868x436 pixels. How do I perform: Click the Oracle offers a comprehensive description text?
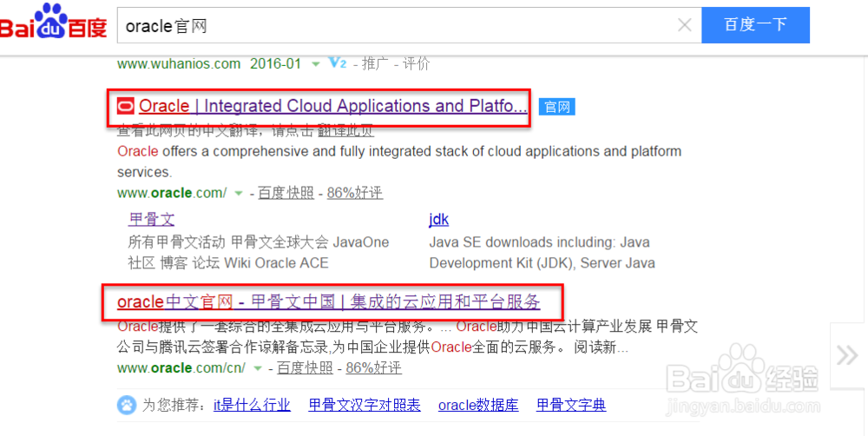(x=399, y=162)
